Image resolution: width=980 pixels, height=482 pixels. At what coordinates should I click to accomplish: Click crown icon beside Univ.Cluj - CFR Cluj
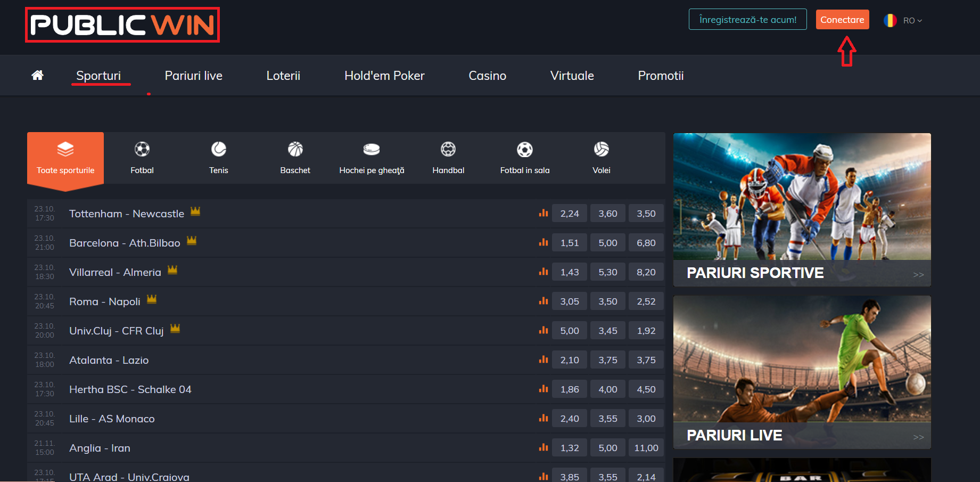[x=175, y=329]
